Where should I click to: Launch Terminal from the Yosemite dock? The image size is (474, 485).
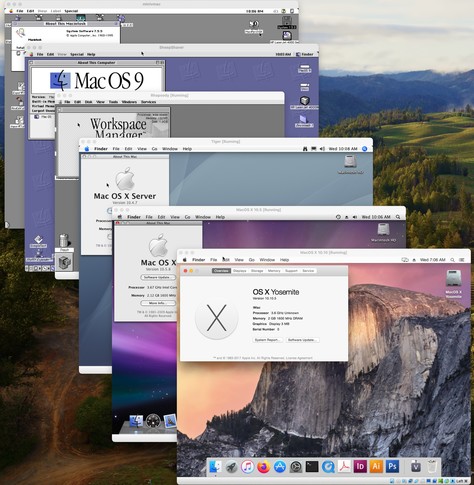coord(312,467)
